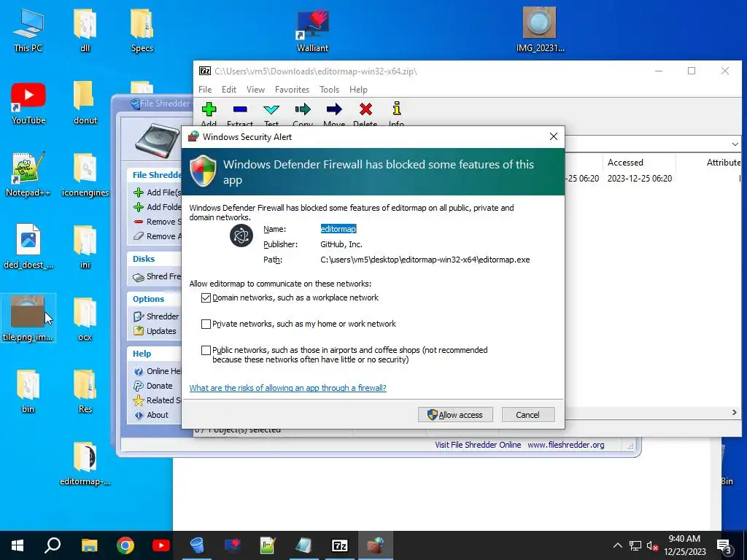Open the 7-Zip Edit menu
This screenshot has width=747, height=560.
click(228, 90)
